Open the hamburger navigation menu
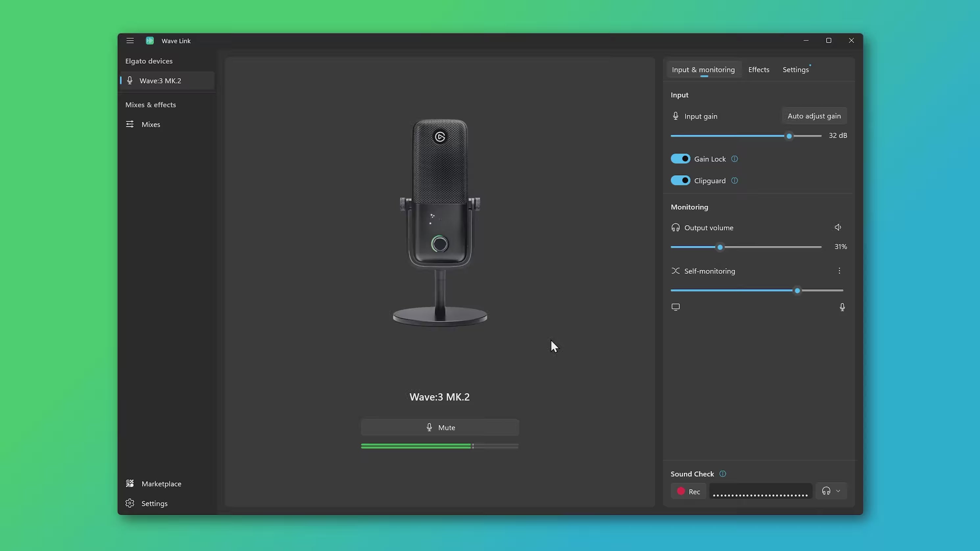 pyautogui.click(x=130, y=41)
